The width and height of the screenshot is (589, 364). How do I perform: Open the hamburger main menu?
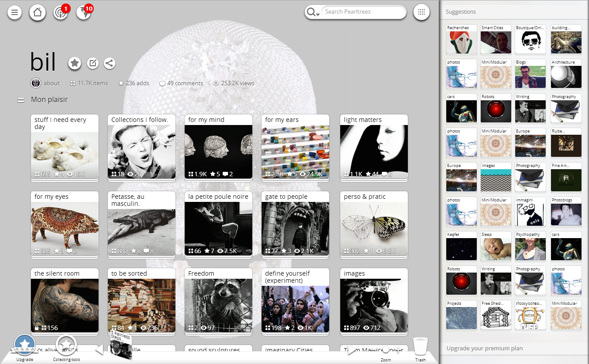click(x=15, y=12)
